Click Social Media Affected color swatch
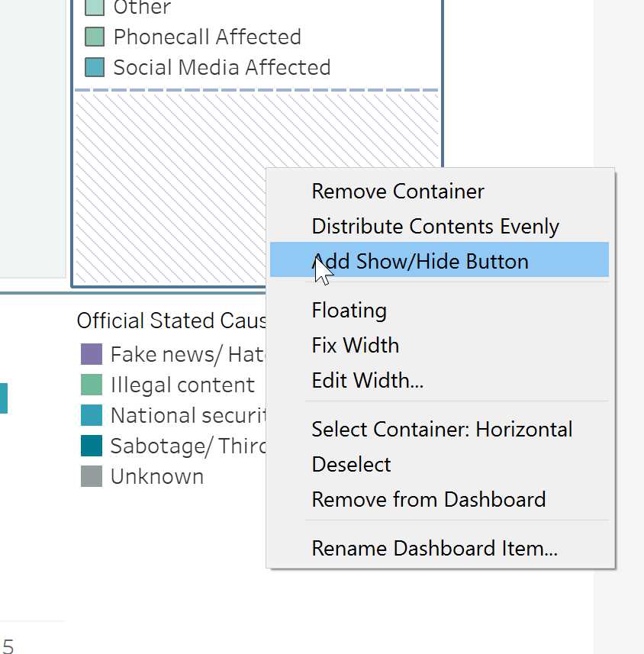Image resolution: width=644 pixels, height=654 pixels. (x=95, y=67)
